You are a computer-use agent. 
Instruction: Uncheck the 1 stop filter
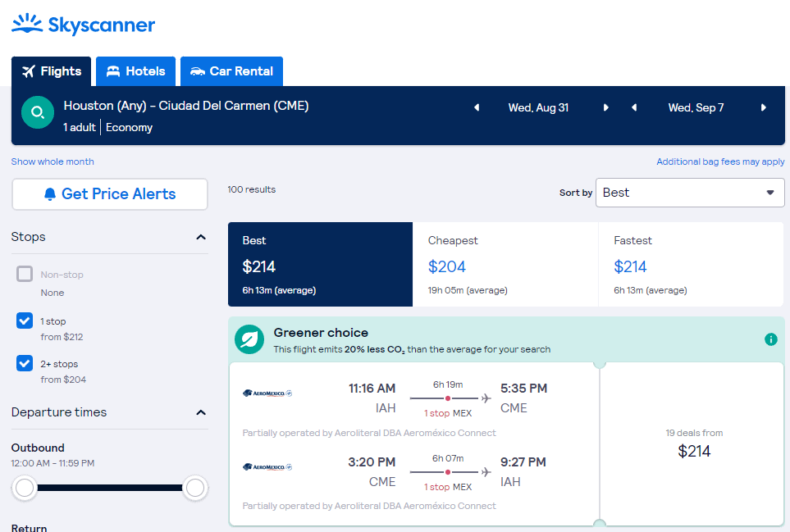[x=24, y=320]
